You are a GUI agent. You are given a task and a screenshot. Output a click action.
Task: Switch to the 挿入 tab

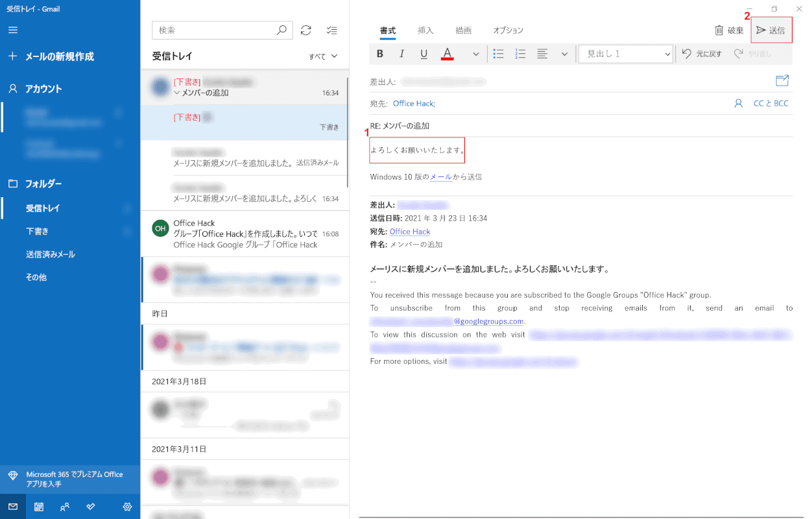point(425,30)
